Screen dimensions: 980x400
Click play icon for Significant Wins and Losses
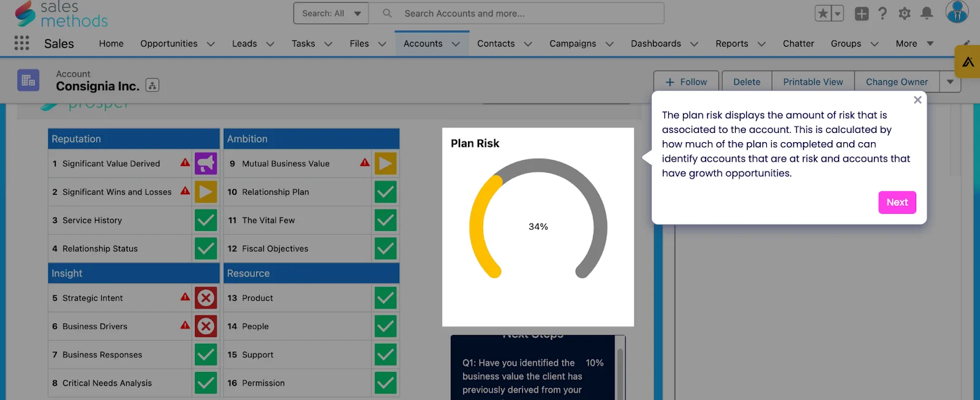click(206, 192)
